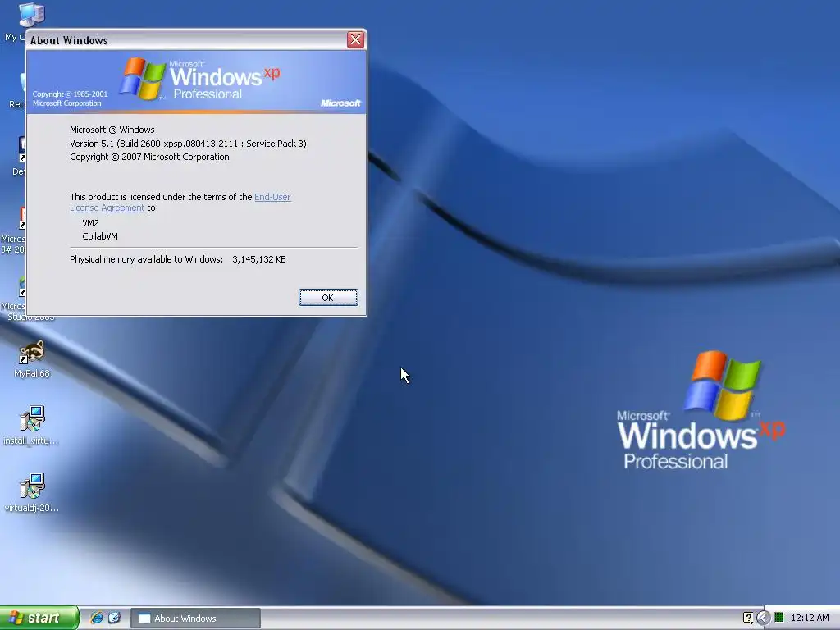840x630 pixels.
Task: Click the "Microsoft ® Windows" line
Action: tap(112, 130)
